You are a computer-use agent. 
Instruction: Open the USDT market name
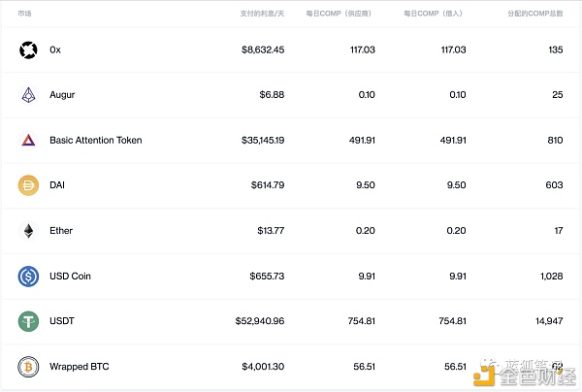pos(62,321)
